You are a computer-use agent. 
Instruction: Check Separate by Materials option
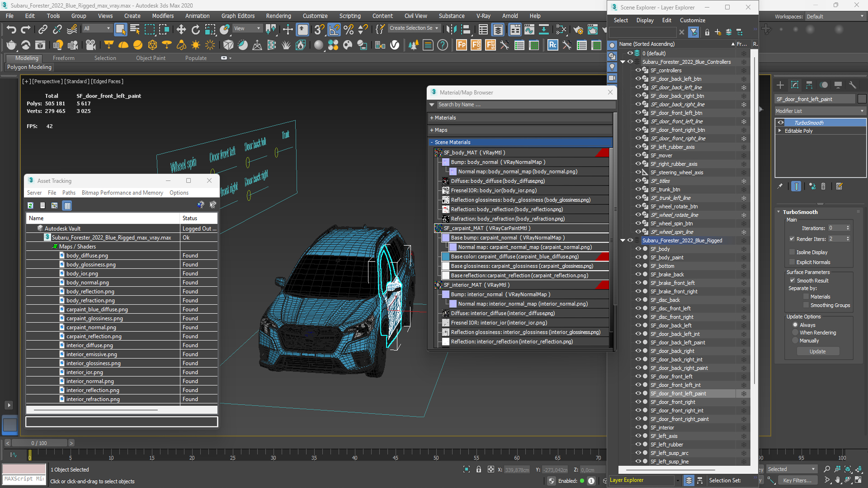(x=806, y=297)
